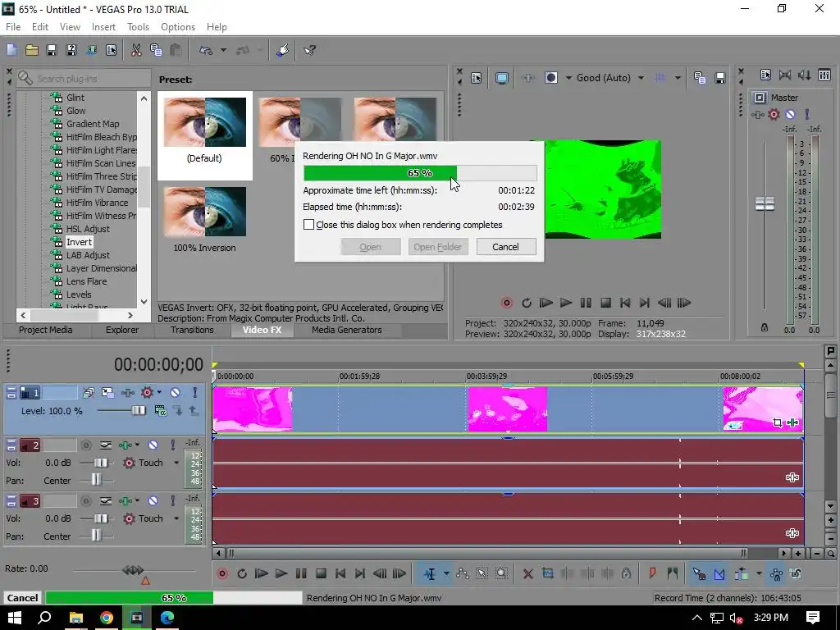Open the Insert menu
840x630 pixels.
[103, 27]
